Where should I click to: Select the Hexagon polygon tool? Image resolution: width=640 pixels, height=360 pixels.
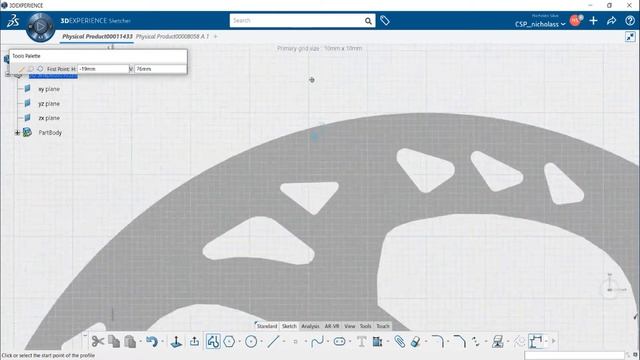tap(229, 341)
